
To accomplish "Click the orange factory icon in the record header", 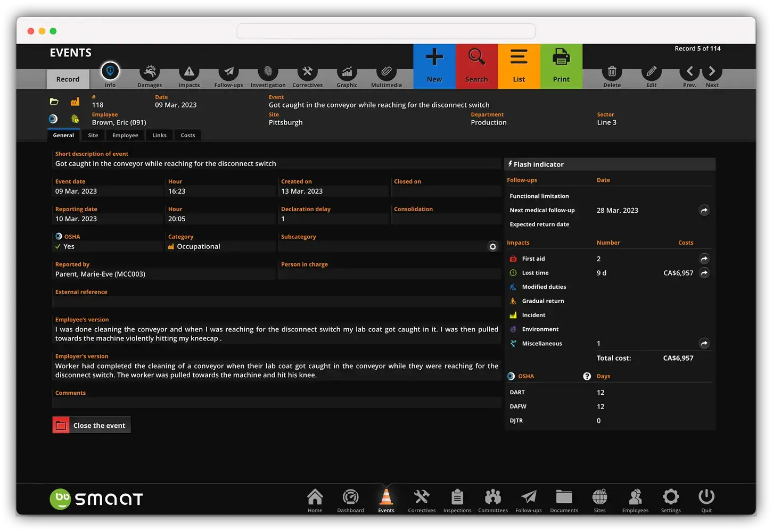I will click(75, 102).
